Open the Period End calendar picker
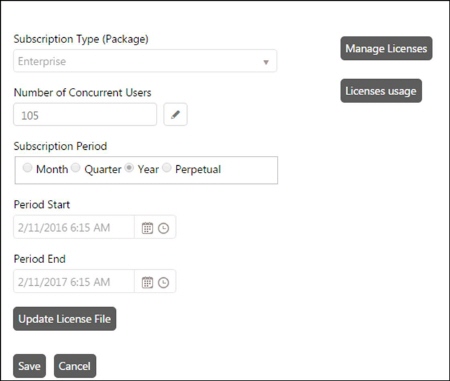450x381 pixels. point(147,282)
